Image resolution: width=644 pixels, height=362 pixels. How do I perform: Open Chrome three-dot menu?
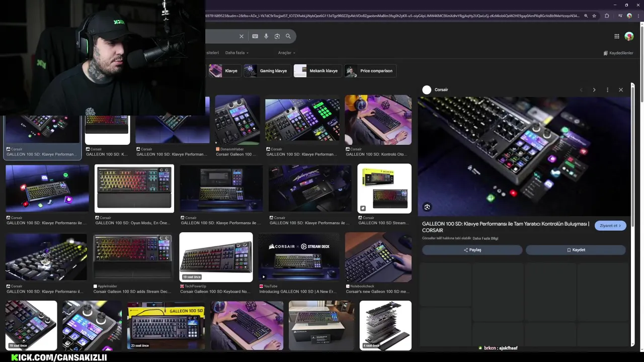click(x=639, y=16)
